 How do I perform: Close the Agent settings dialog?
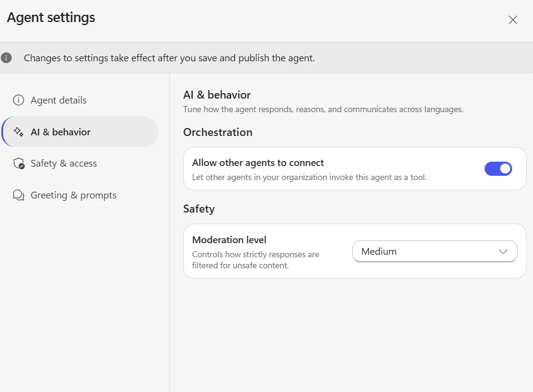tap(513, 20)
